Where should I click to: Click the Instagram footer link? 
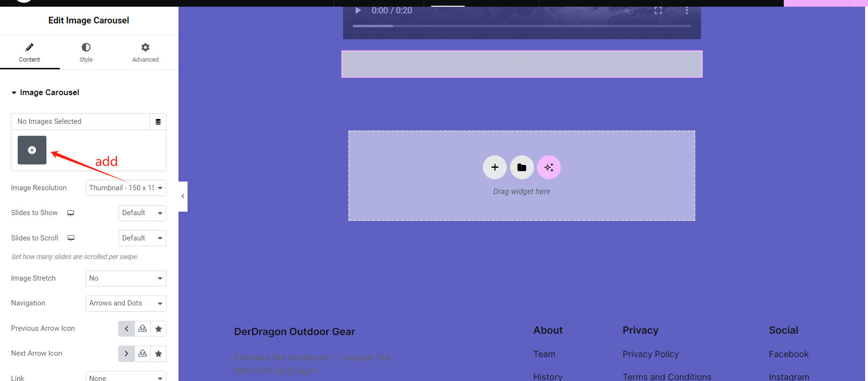789,377
